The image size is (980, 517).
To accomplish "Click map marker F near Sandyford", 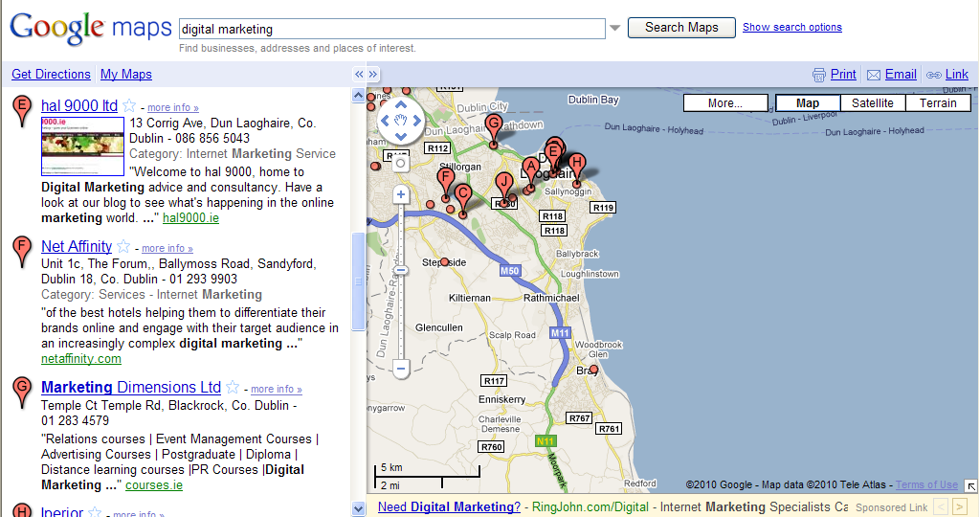I will (446, 184).
